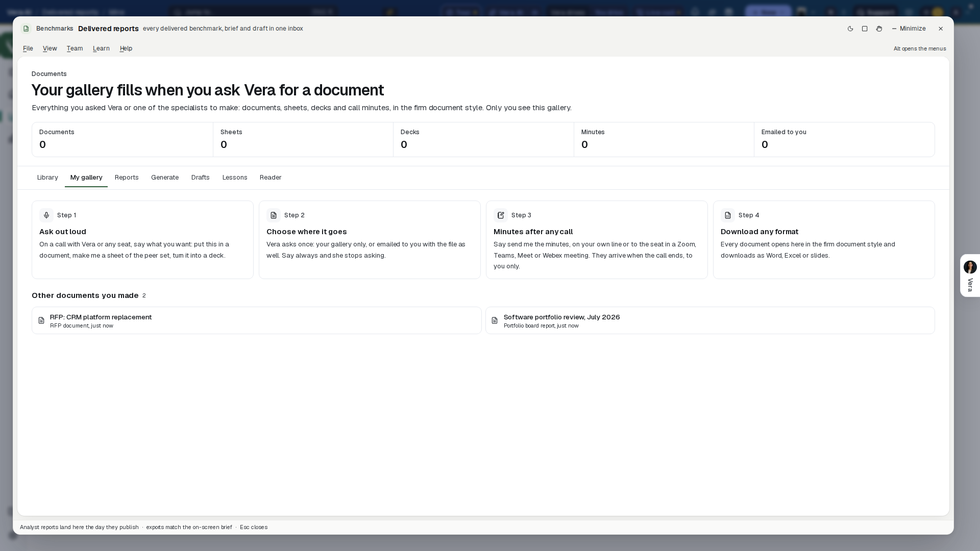Open Software portfolio review, July 2026 document

click(710, 320)
